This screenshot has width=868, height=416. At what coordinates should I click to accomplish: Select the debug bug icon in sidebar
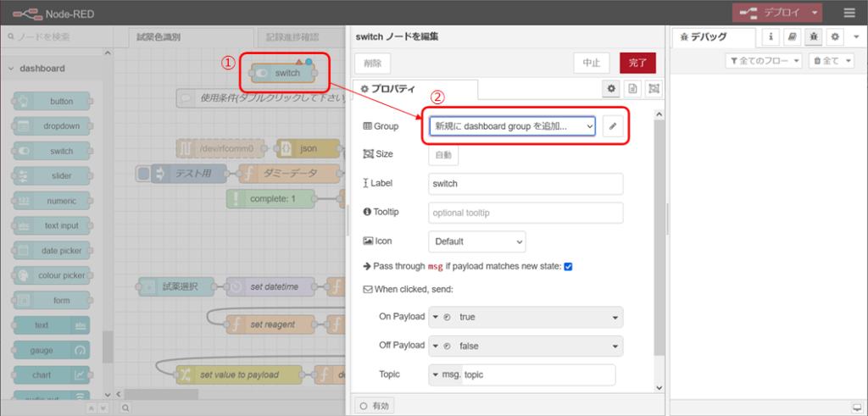coord(813,37)
